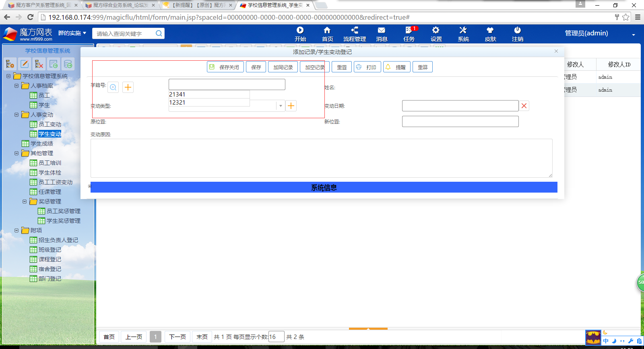Go to 末页 in pagination
Image resolution: width=644 pixels, height=349 pixels.
point(202,337)
